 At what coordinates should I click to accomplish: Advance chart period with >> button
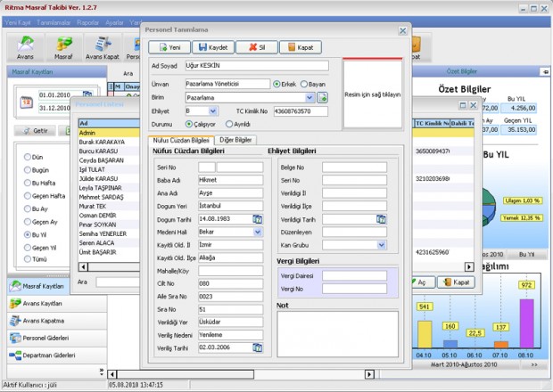click(534, 364)
